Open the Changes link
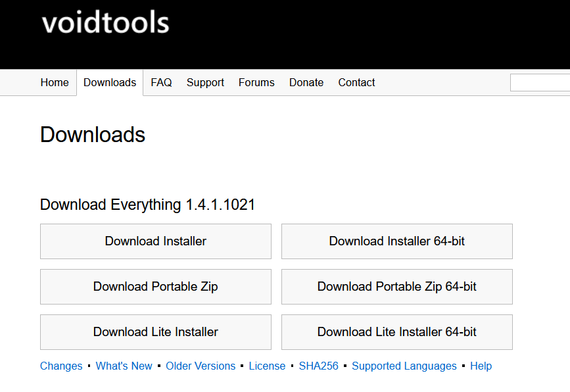The image size is (570, 392). point(61,366)
